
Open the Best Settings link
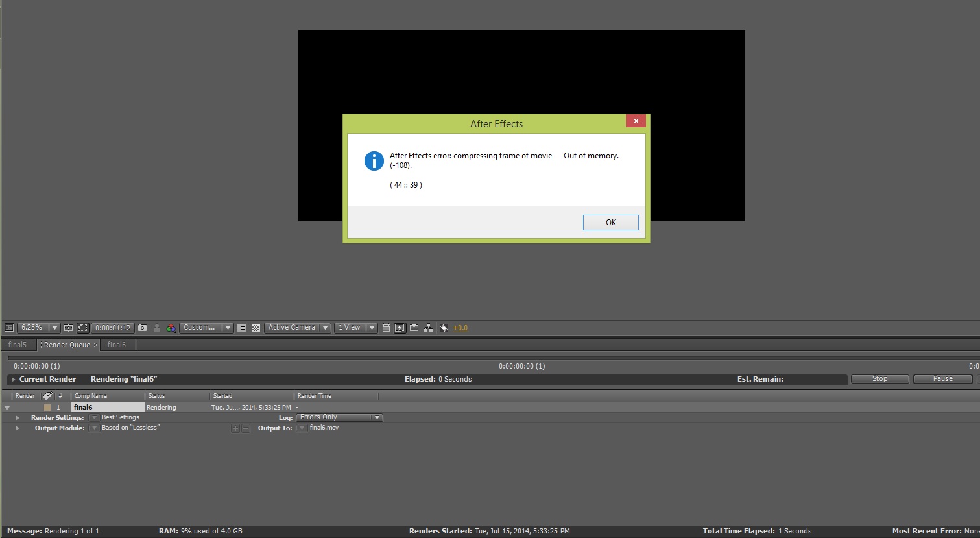(x=120, y=417)
